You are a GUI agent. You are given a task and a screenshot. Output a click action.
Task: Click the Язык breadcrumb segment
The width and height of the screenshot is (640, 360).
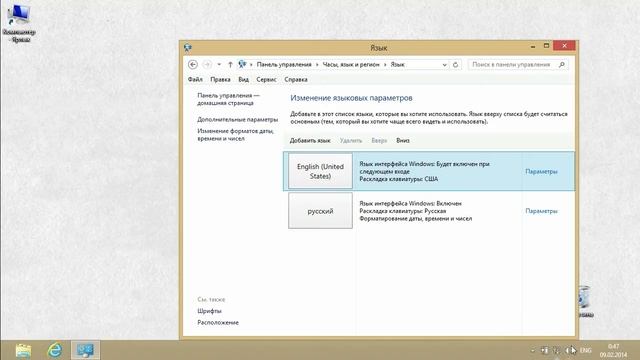click(398, 64)
